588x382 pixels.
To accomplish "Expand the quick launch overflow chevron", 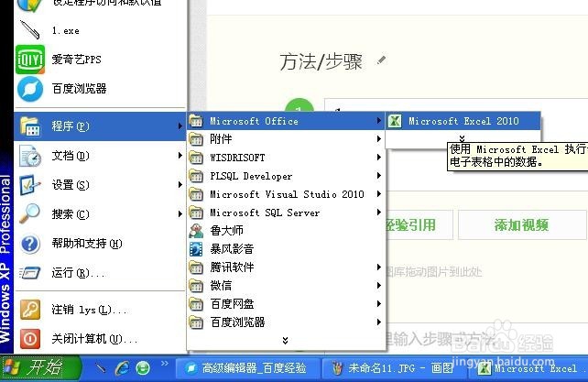I will (165, 363).
